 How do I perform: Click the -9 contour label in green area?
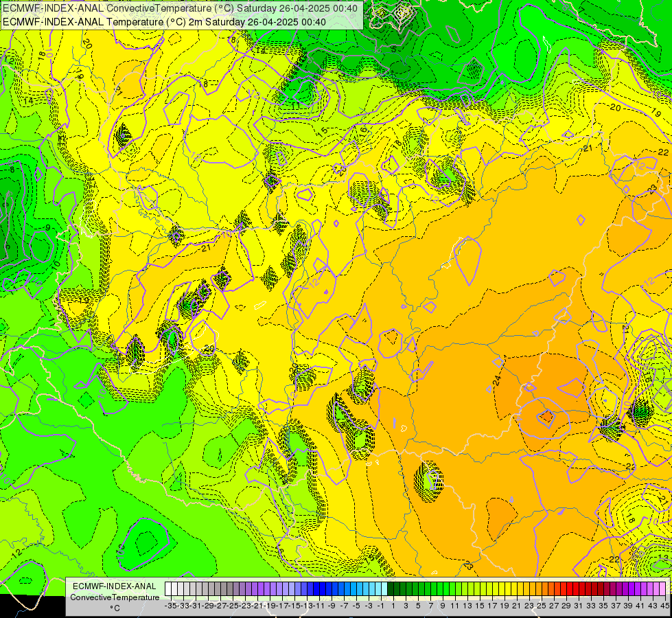pyautogui.click(x=47, y=227)
